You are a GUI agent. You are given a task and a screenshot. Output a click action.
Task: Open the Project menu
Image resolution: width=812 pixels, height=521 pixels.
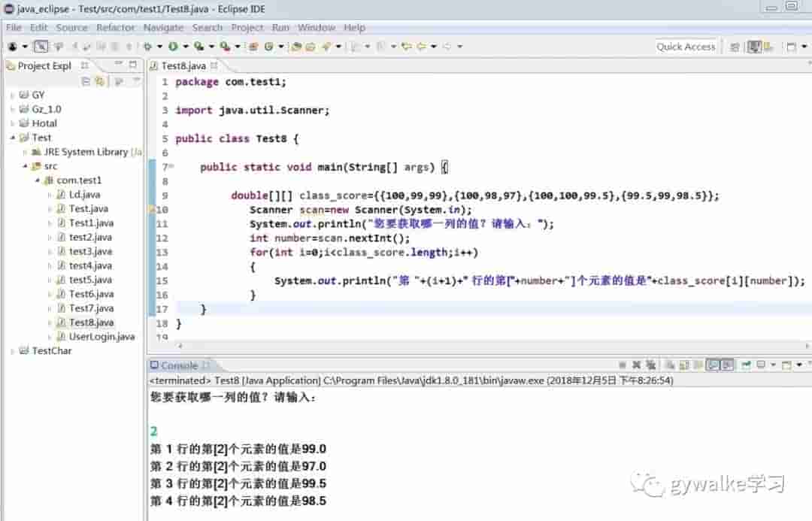pos(247,28)
